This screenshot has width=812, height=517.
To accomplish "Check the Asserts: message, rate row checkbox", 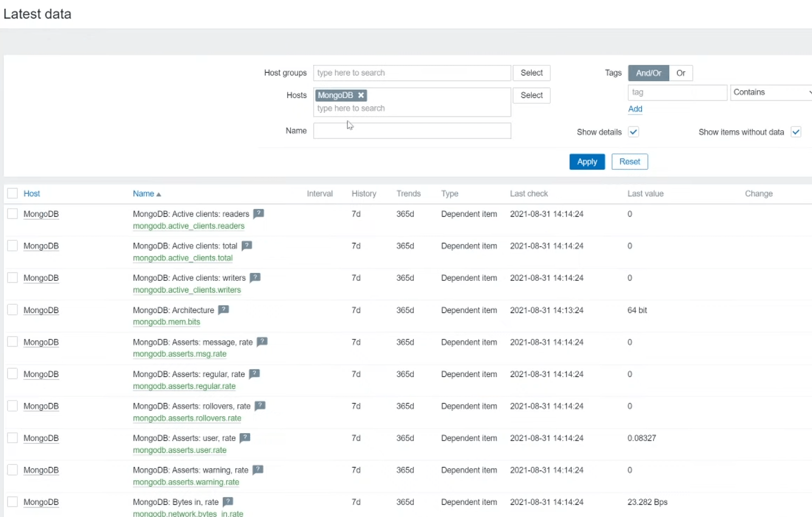I will pos(13,342).
